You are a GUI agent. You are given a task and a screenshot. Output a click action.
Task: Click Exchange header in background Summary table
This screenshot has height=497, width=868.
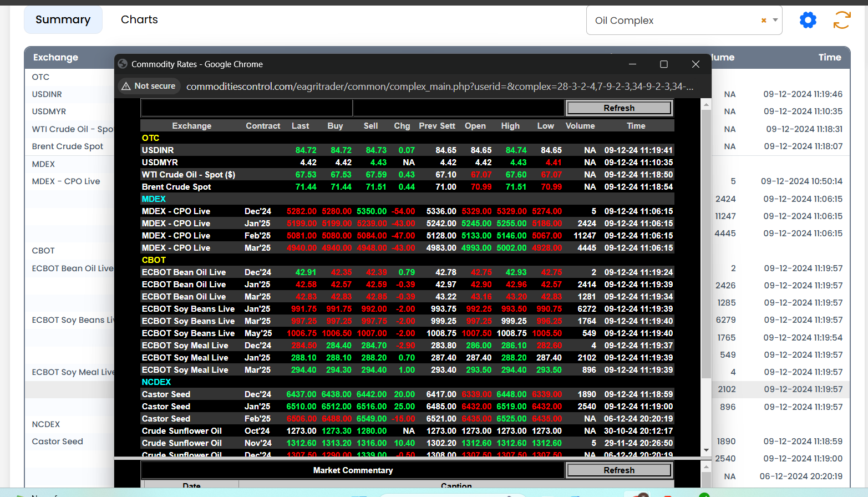[x=55, y=57]
